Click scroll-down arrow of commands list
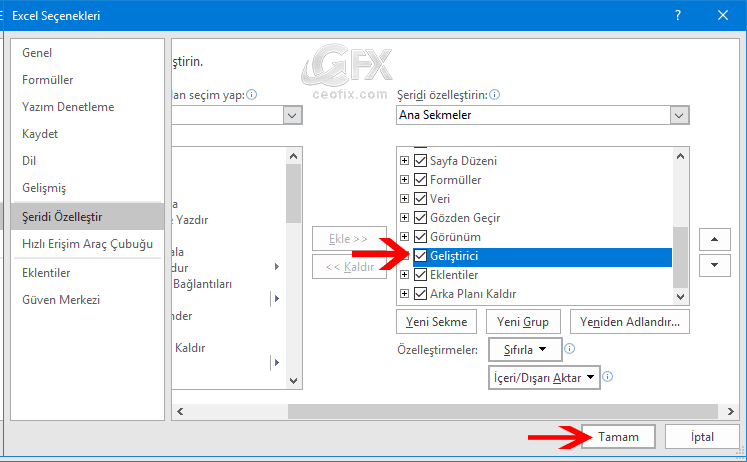Image resolution: width=747 pixels, height=462 pixels. [x=293, y=380]
